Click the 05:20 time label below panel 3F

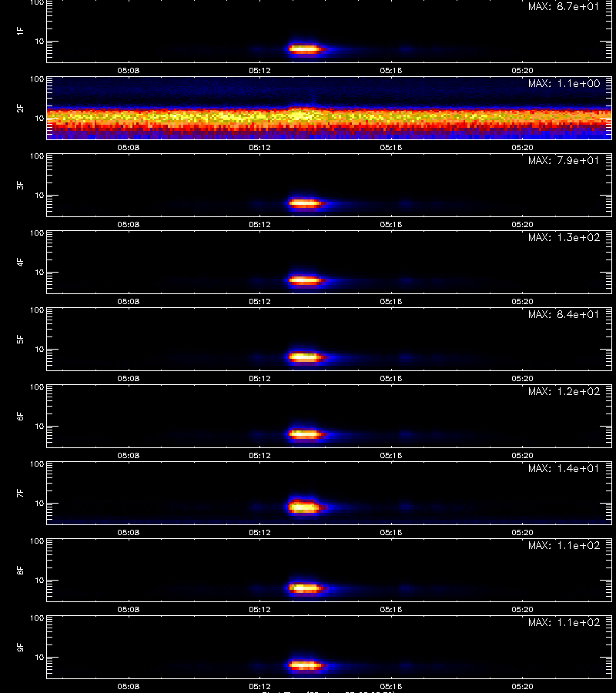coord(522,225)
